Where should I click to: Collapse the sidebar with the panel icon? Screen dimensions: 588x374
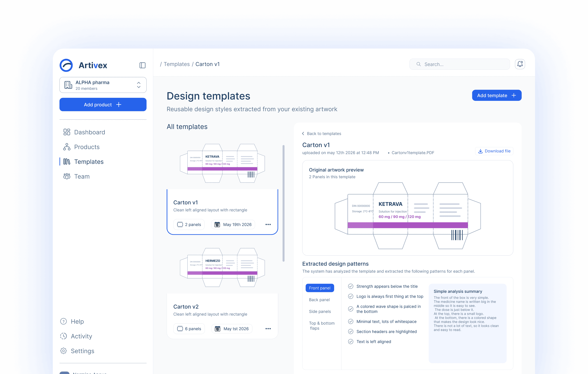[x=143, y=65]
